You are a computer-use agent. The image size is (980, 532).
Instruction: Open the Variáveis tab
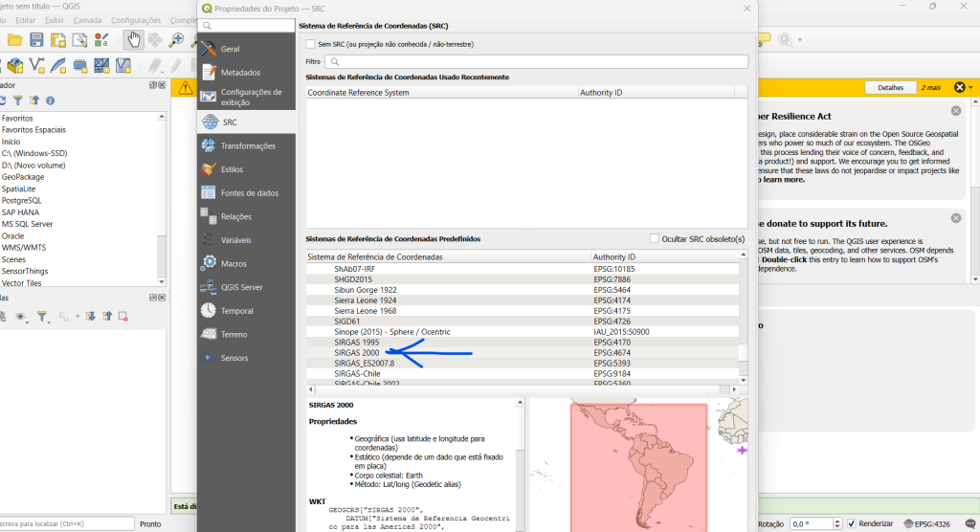[x=246, y=240]
